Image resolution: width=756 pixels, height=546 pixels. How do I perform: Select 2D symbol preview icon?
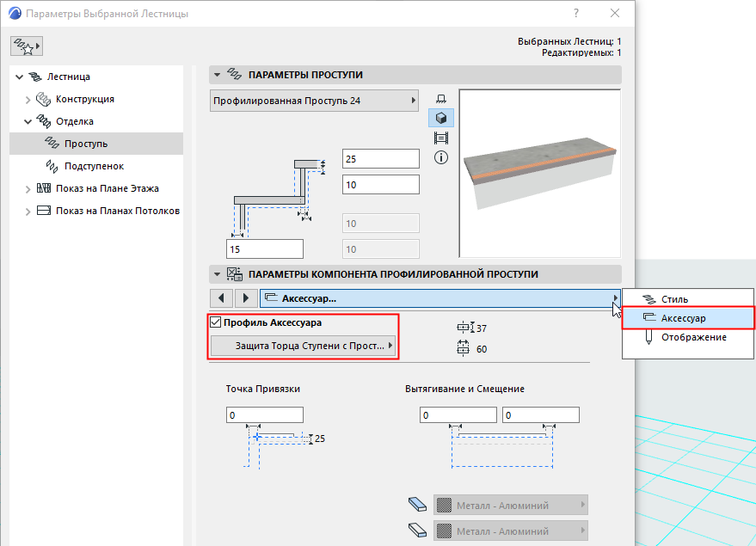click(x=440, y=99)
